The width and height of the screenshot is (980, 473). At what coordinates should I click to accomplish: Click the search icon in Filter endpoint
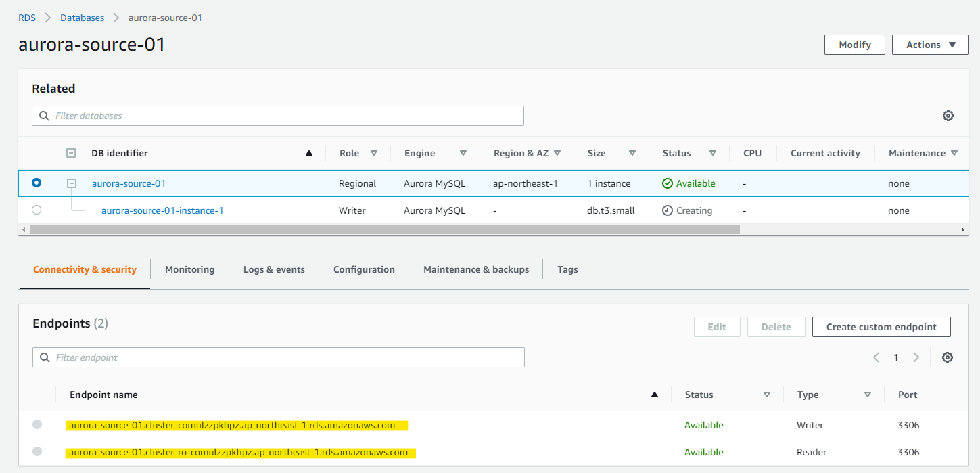coord(45,357)
